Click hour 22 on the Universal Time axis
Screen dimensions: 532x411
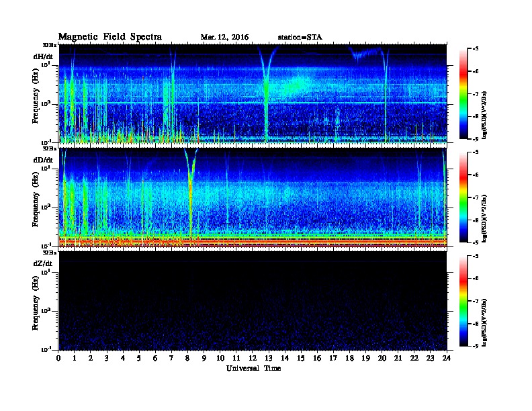coord(414,358)
